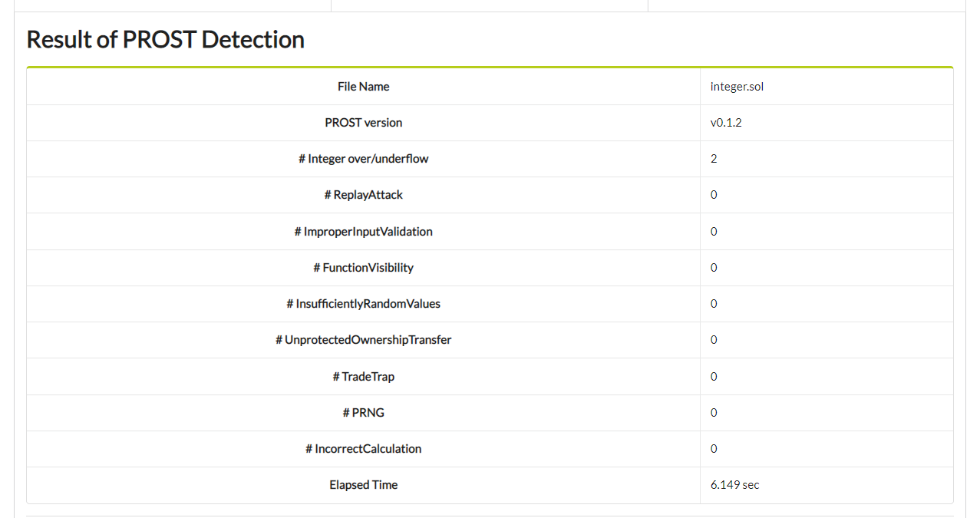Click the "# ImproperInputValidation" label
The height and width of the screenshot is (518, 980).
363,231
